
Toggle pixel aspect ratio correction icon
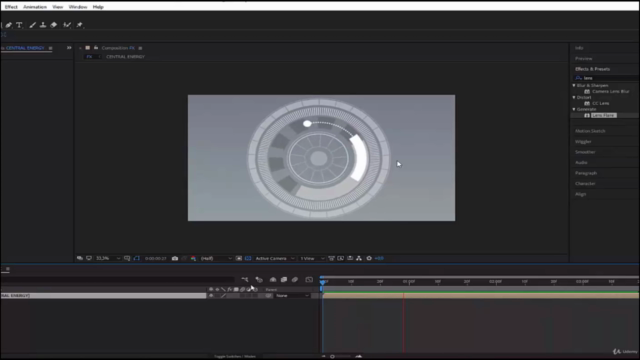coord(331,258)
